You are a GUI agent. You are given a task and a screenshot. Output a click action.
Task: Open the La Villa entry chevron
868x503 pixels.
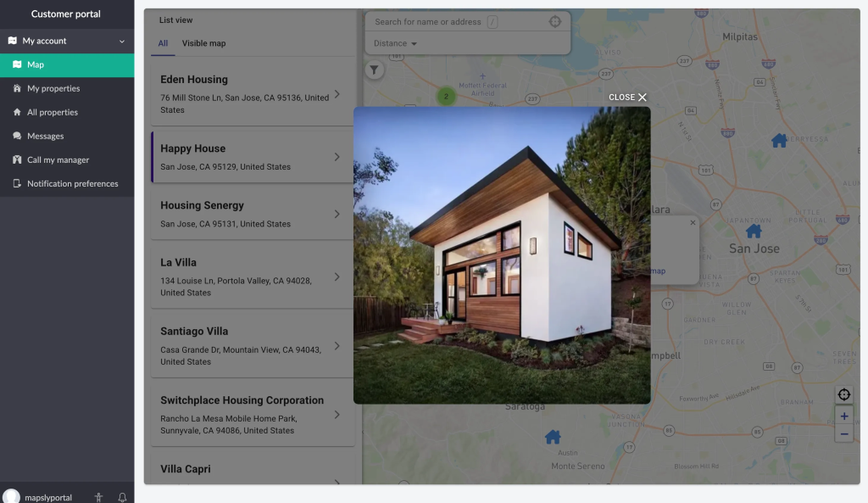coord(337,277)
